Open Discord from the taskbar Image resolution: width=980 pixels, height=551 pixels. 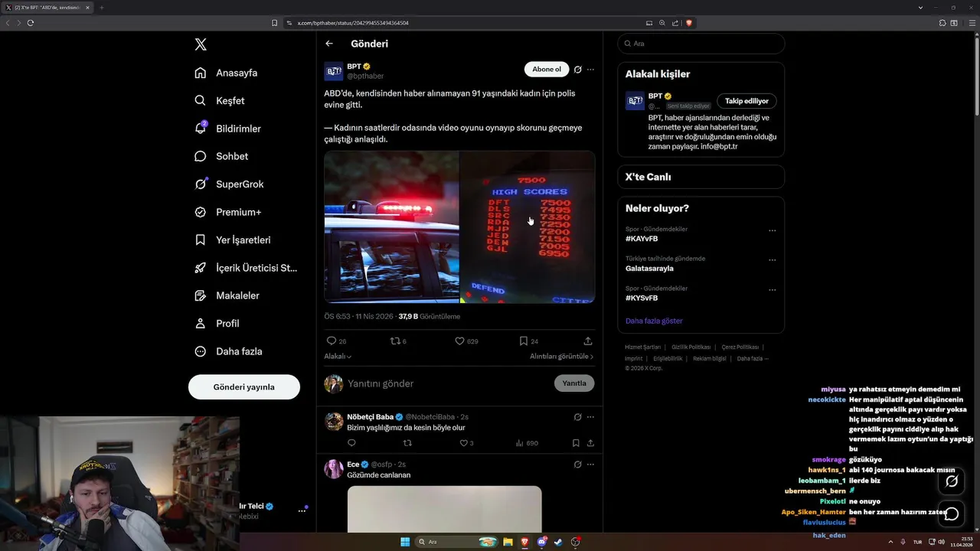coord(542,542)
